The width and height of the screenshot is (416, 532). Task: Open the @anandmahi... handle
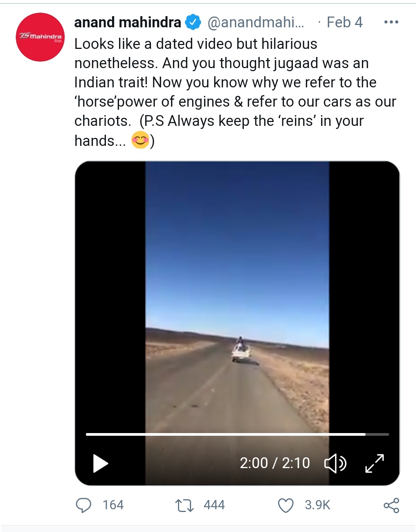[x=256, y=22]
